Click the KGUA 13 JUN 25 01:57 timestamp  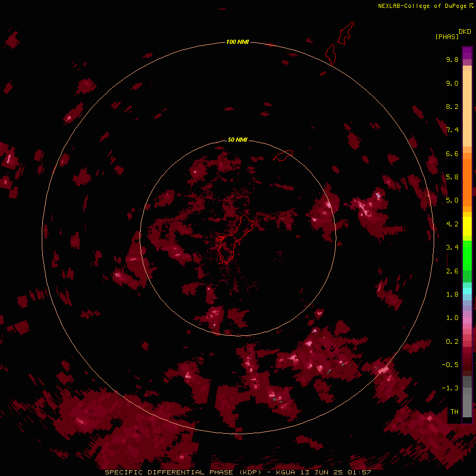tap(324, 472)
